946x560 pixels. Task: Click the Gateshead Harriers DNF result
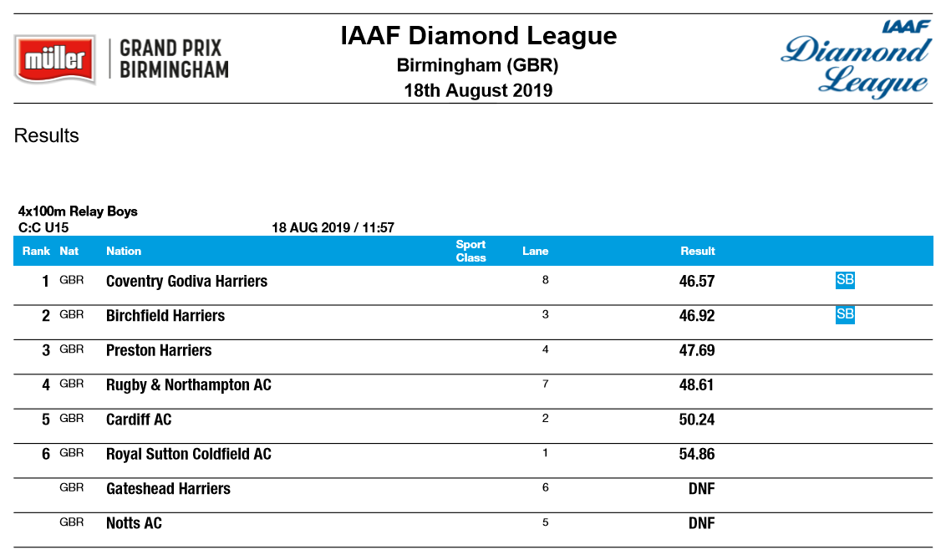[x=701, y=489]
